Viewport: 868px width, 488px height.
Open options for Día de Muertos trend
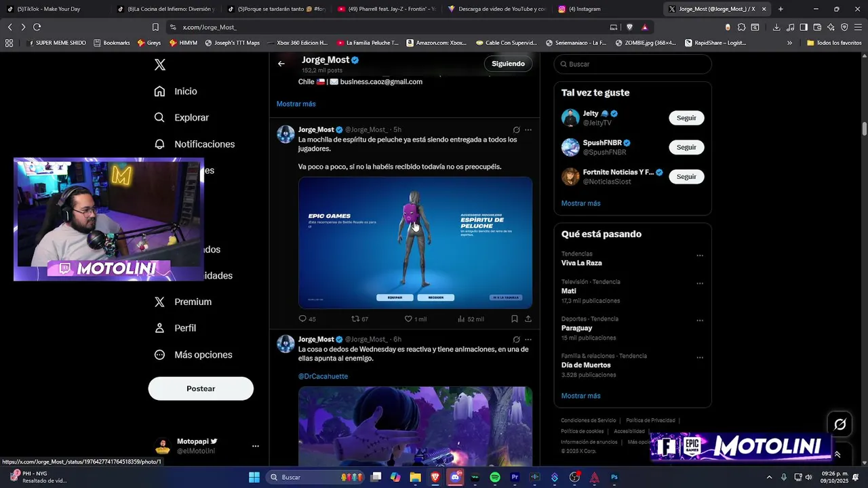[x=700, y=357]
